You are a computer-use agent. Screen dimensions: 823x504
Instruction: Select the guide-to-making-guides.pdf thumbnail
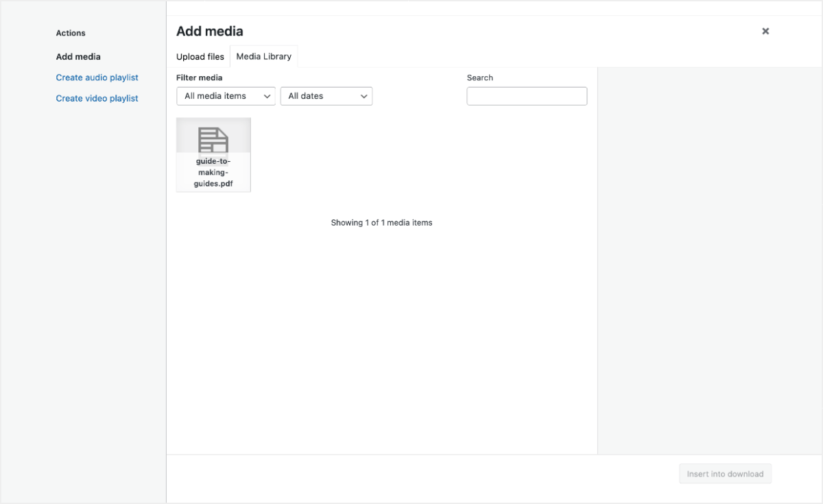click(213, 154)
